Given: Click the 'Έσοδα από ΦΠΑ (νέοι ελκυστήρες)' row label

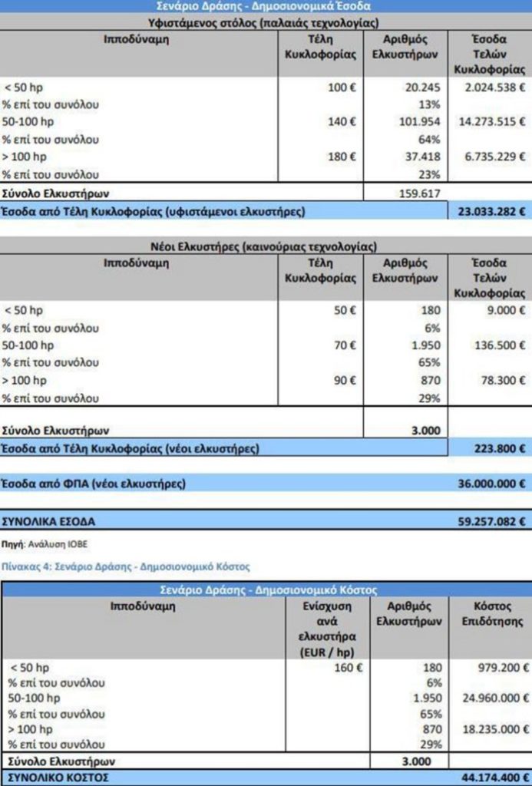Looking at the screenshot, I should [94, 484].
